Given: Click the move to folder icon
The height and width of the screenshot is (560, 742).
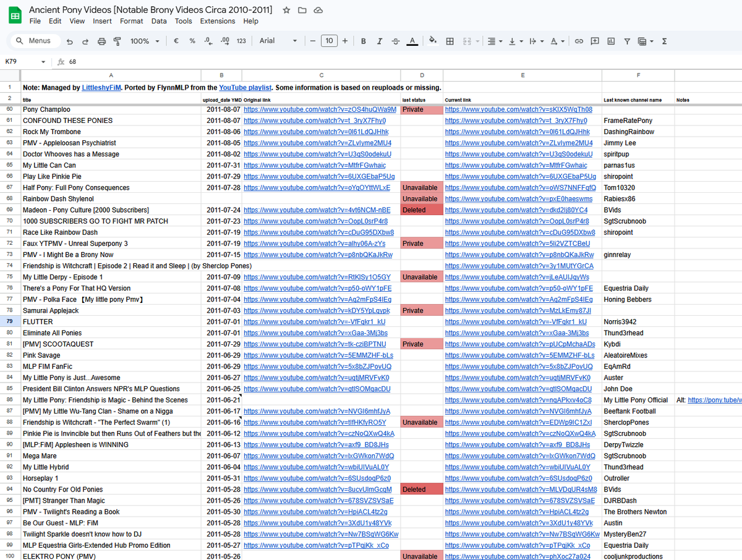Looking at the screenshot, I should (302, 11).
